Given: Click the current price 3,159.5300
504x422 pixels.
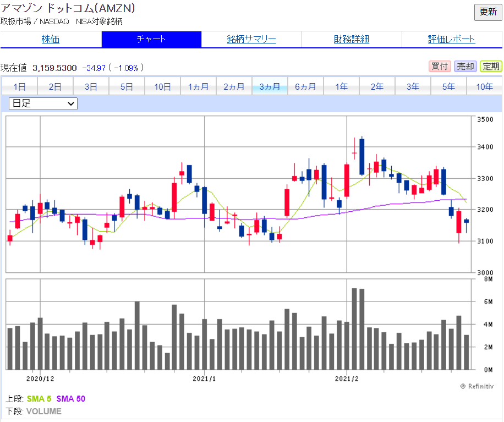Looking at the screenshot, I should coord(54,68).
